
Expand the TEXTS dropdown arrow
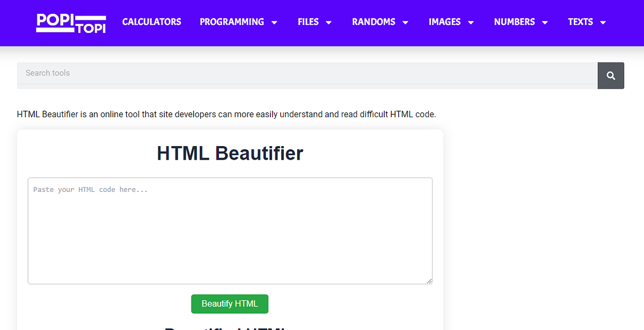pyautogui.click(x=603, y=22)
